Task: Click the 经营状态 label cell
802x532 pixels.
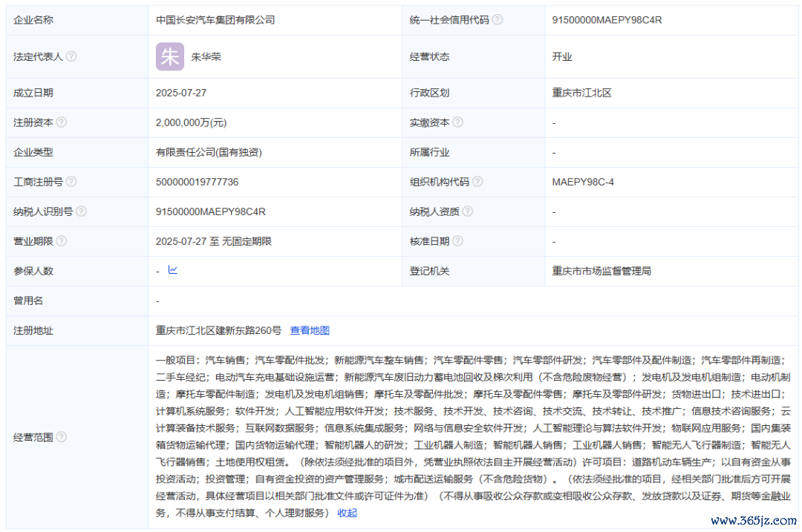Action: pos(474,56)
